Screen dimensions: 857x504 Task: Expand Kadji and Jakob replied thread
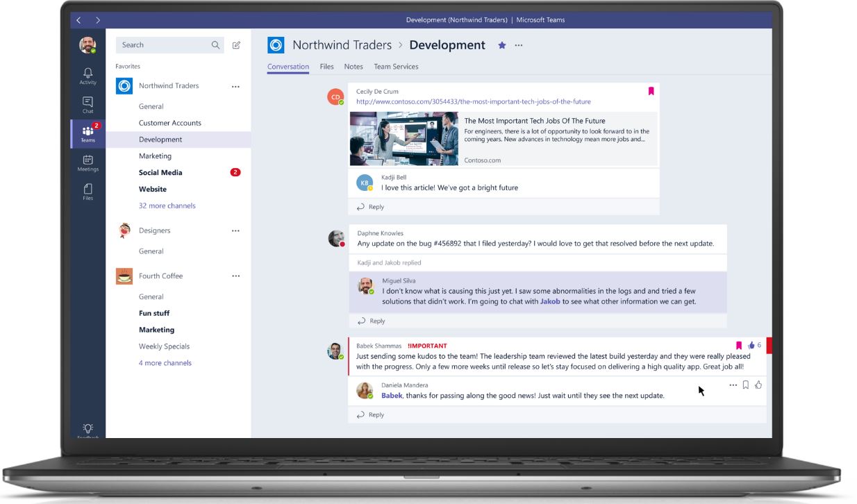click(389, 262)
